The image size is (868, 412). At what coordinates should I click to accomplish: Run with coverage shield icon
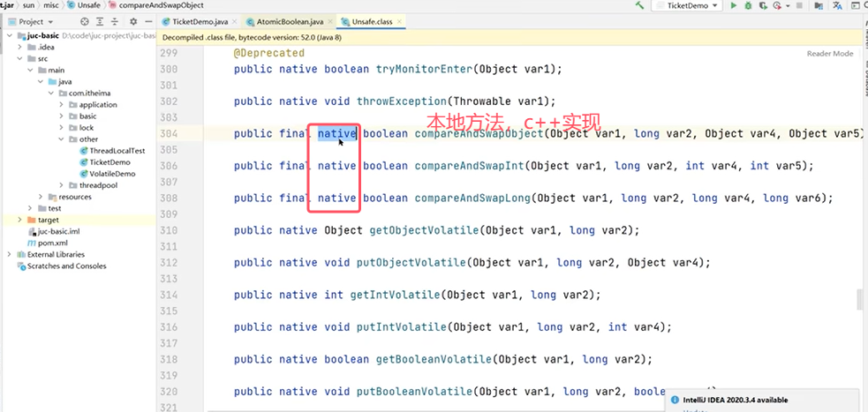point(764,5)
